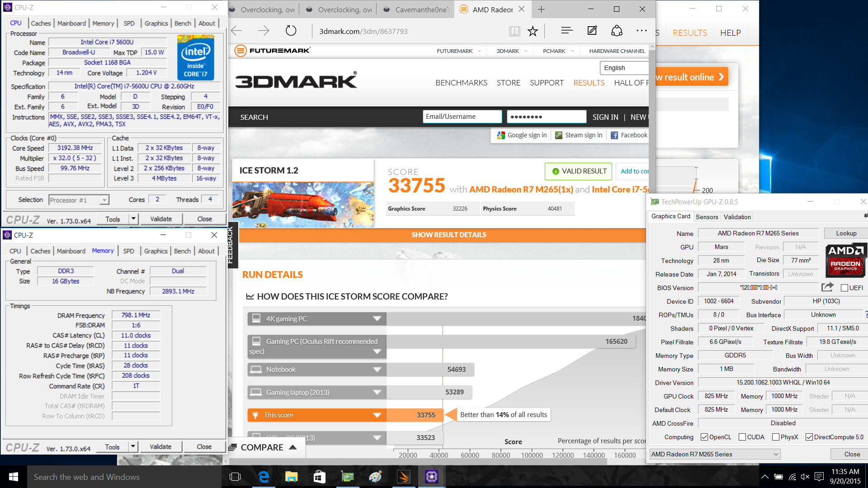Click Validate in the top CPU-Z window
This screenshot has height=488, width=868.
161,219
